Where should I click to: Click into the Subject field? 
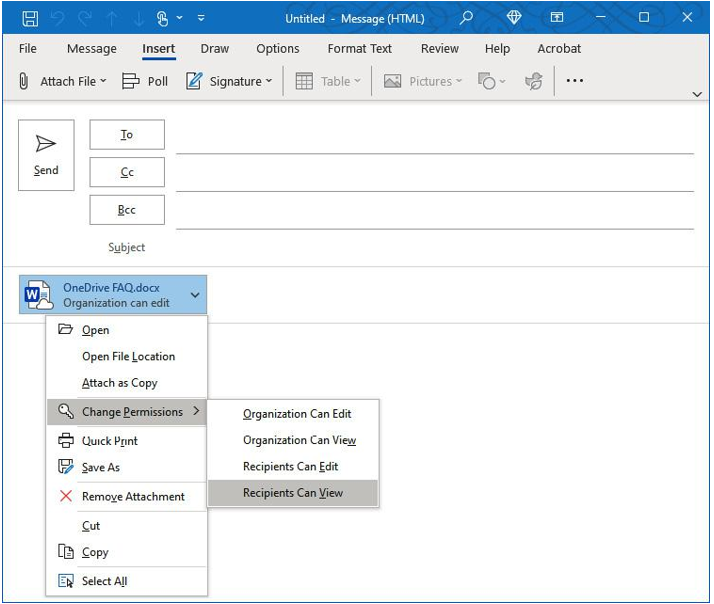coord(435,247)
